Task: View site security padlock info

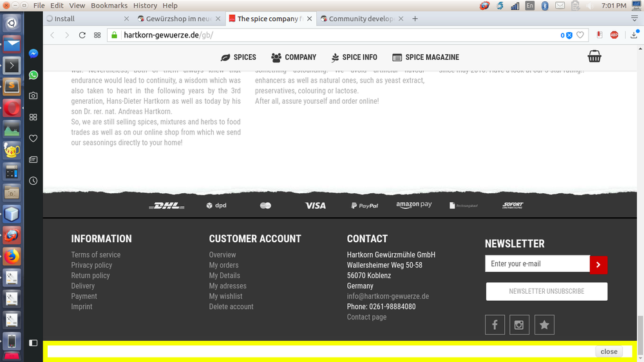Action: pyautogui.click(x=115, y=35)
